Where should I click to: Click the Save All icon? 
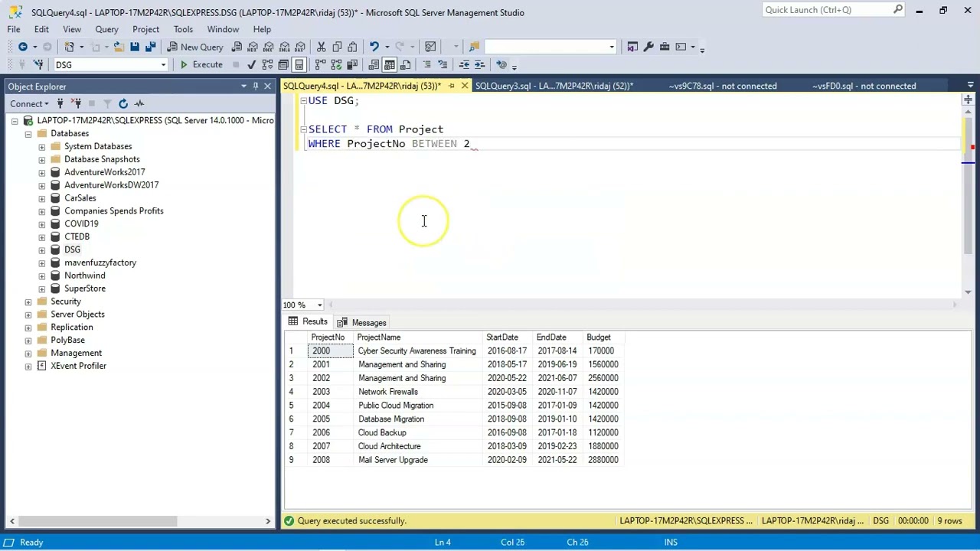(150, 47)
